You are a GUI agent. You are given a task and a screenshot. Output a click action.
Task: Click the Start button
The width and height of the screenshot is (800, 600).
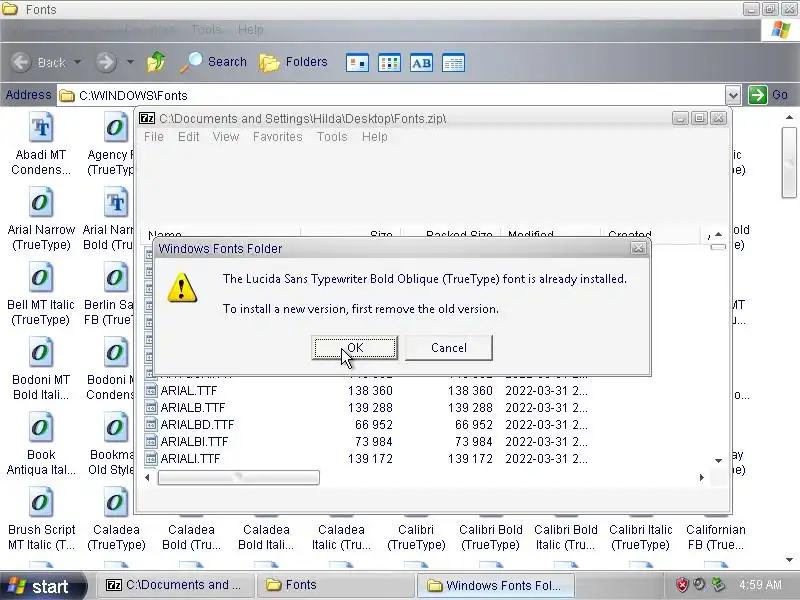coord(43,586)
